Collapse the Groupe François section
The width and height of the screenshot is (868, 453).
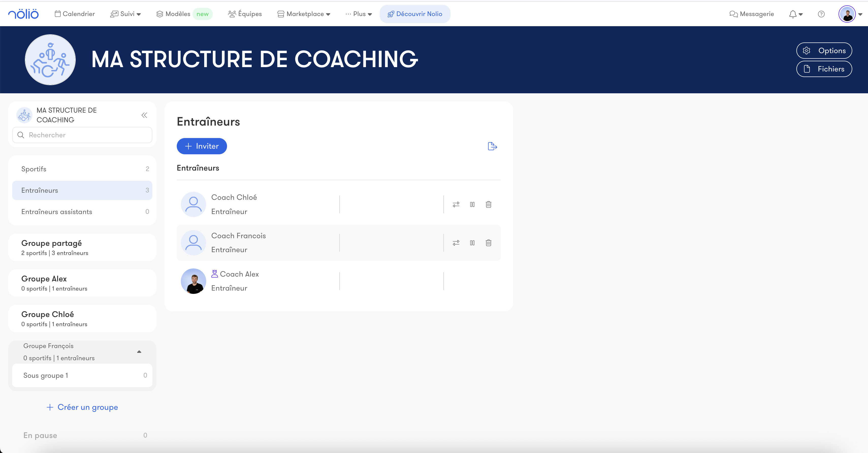(x=139, y=352)
